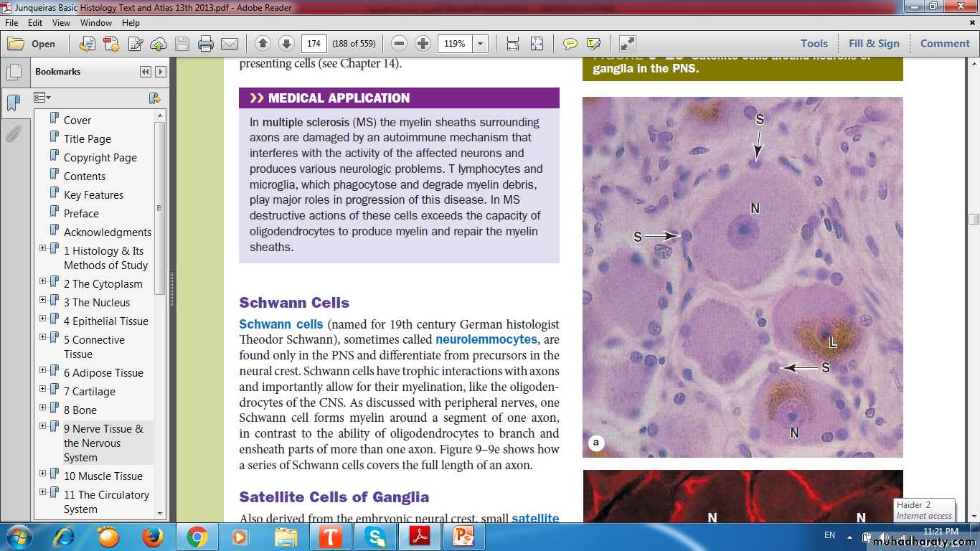
Task: Open bookmarks options dropdown menu
Action: [42, 98]
